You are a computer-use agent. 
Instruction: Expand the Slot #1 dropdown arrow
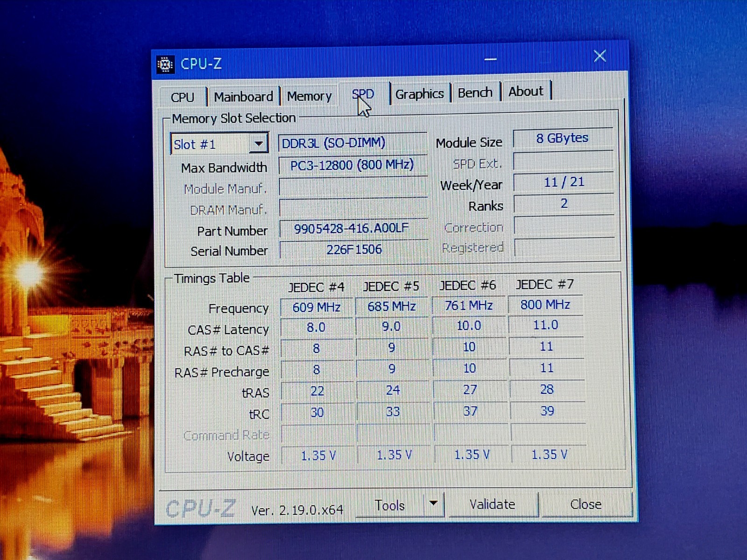258,144
